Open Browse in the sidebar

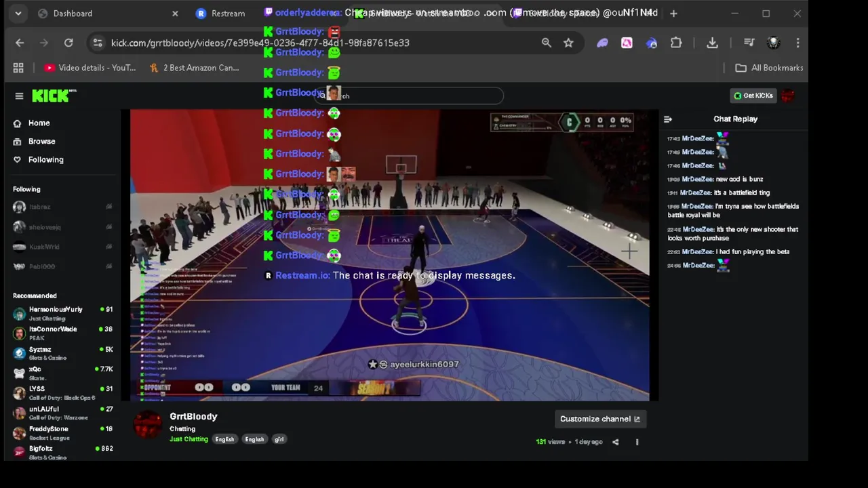pyautogui.click(x=41, y=141)
